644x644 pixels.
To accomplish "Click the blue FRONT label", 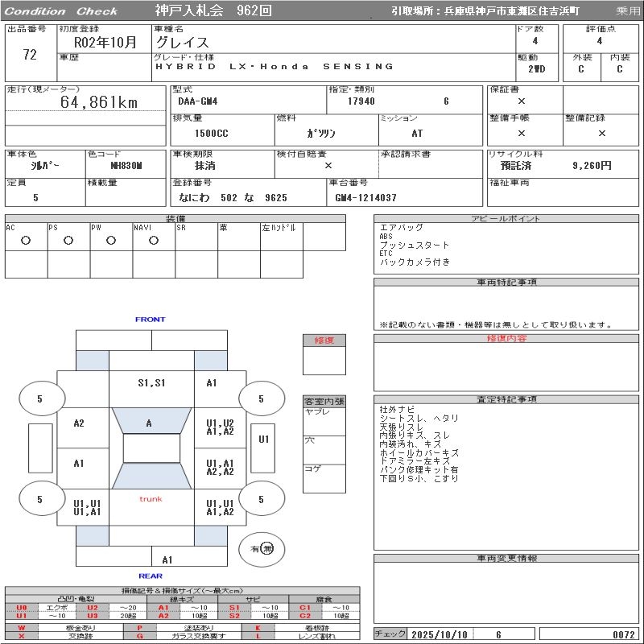I will tap(151, 319).
